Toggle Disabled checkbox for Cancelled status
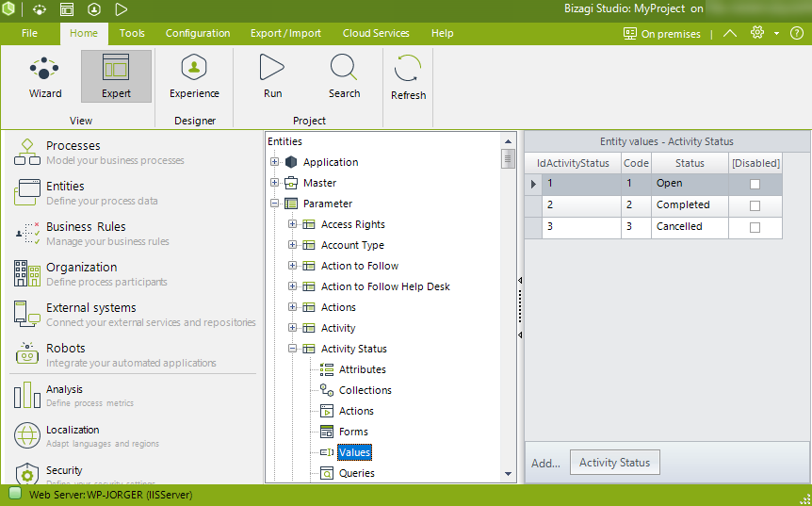The height and width of the screenshot is (506, 812). point(755,227)
